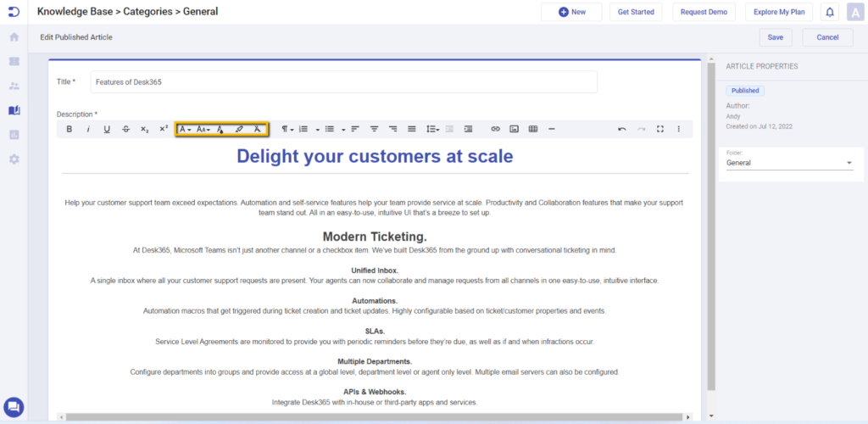Toggle fullscreen editor mode

[x=659, y=129]
